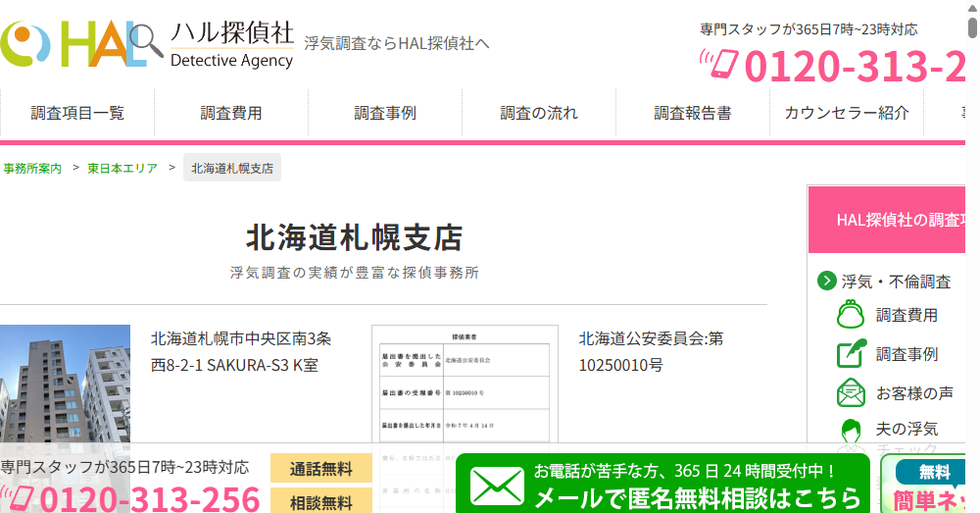
Task: Select 調査の流れ in the navigation bar
Action: tap(539, 113)
